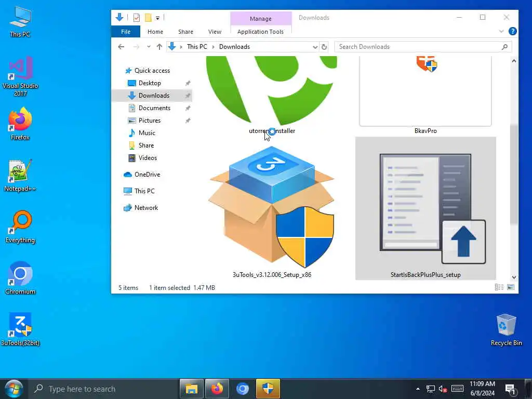Open Pictures in navigation pane
532x399 pixels.
tap(149, 121)
